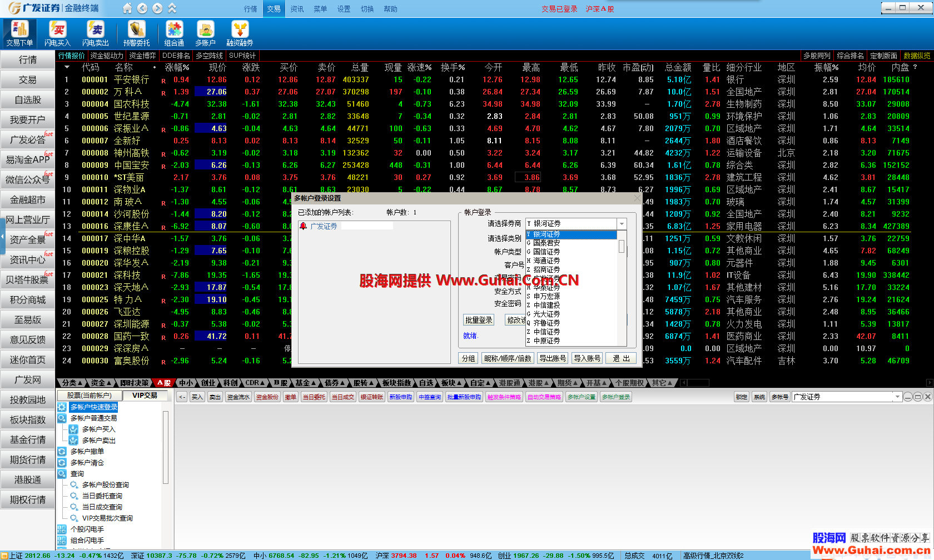
Task: Click the 导出账号 button
Action: [x=553, y=358]
